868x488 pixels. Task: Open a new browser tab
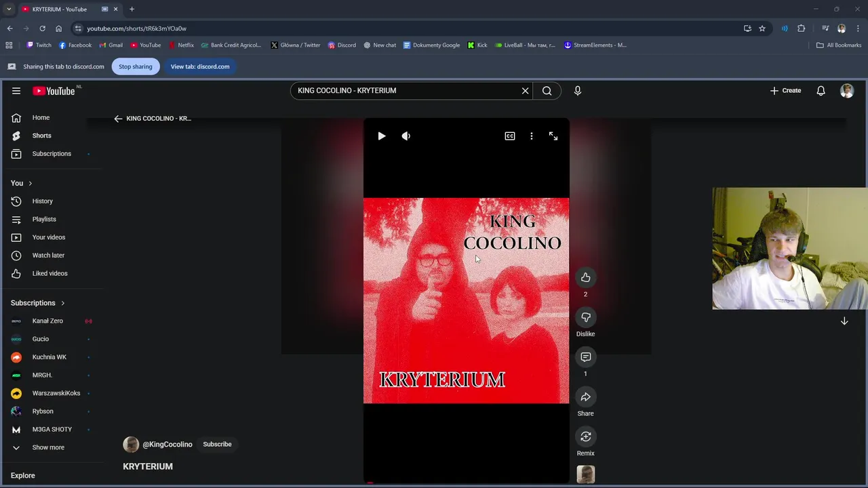(132, 9)
